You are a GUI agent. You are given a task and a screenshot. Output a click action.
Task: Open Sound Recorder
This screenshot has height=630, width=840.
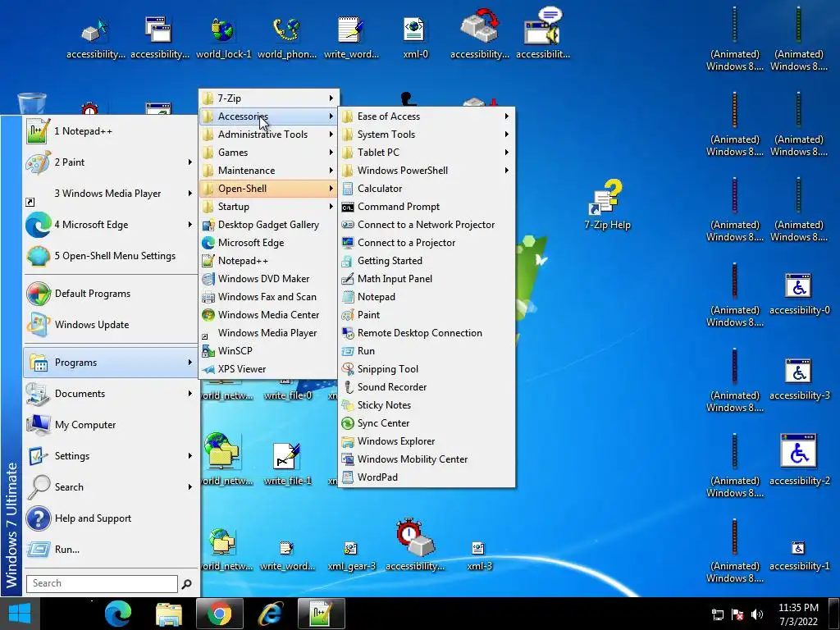coord(427,387)
